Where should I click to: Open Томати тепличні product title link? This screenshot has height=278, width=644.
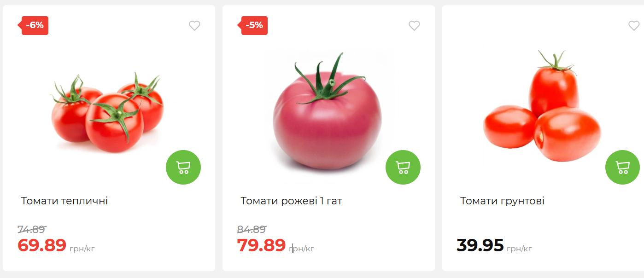64,201
